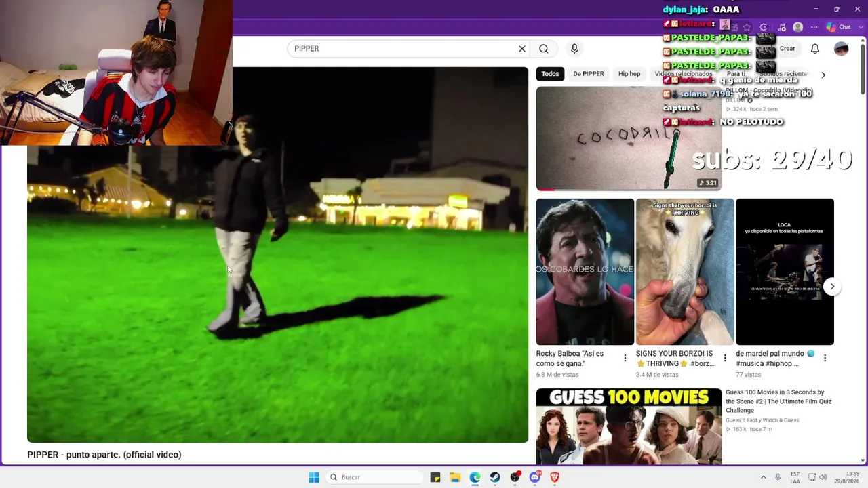868x488 pixels.
Task: Clear the PIPPER search query
Action: click(522, 49)
